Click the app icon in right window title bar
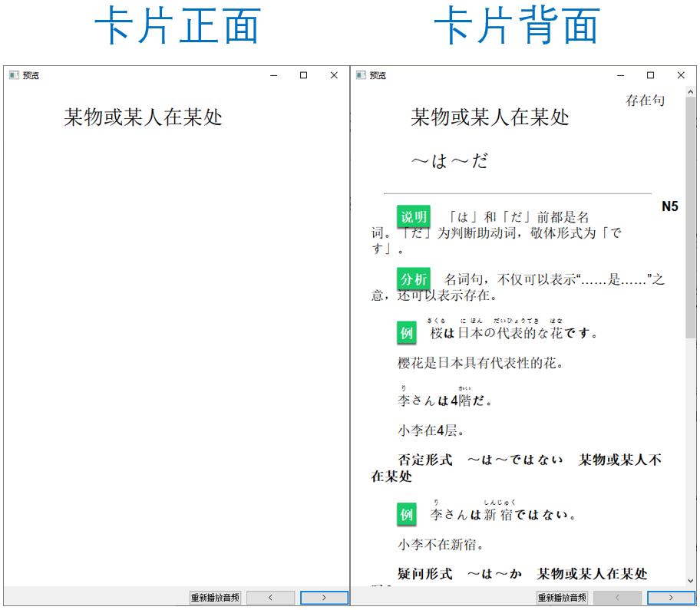700x610 pixels. [x=361, y=75]
